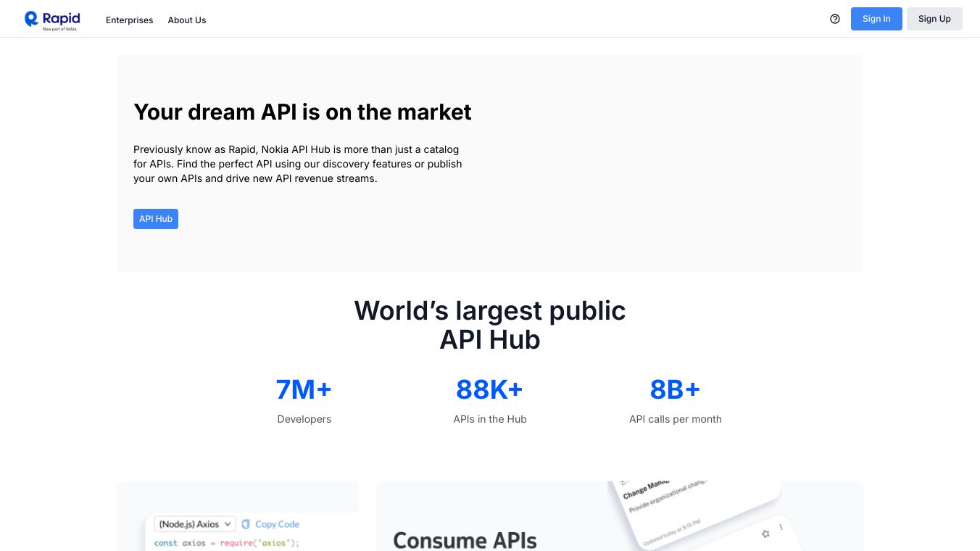Click the Rapid logo icon
Image resolution: width=980 pixels, height=551 pixels.
click(31, 19)
